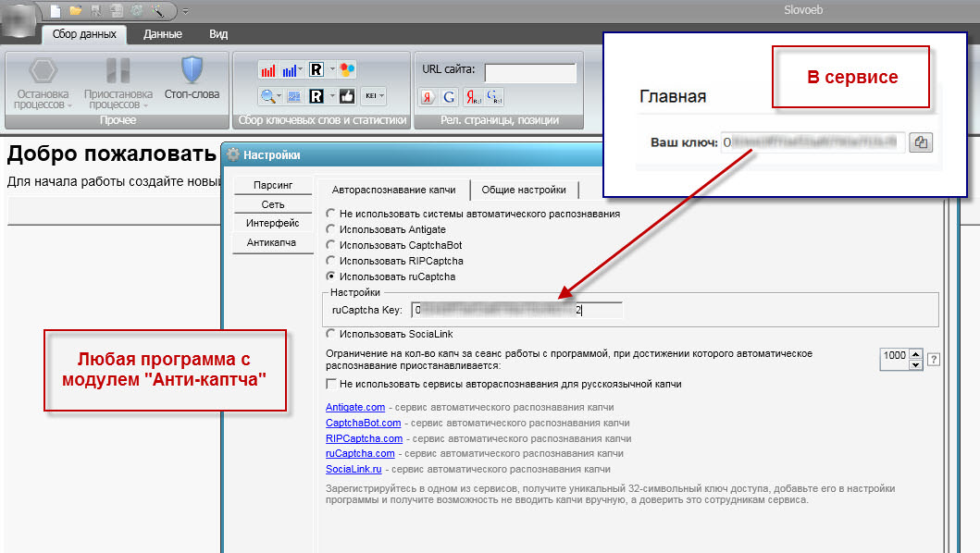Open the customize quick access toolbar arrow

(185, 11)
